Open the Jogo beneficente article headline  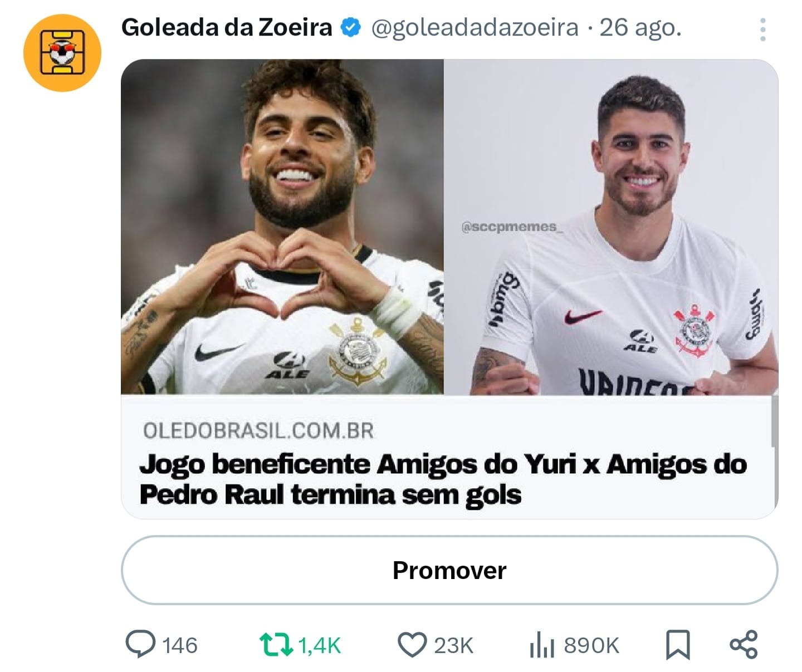[443, 479]
